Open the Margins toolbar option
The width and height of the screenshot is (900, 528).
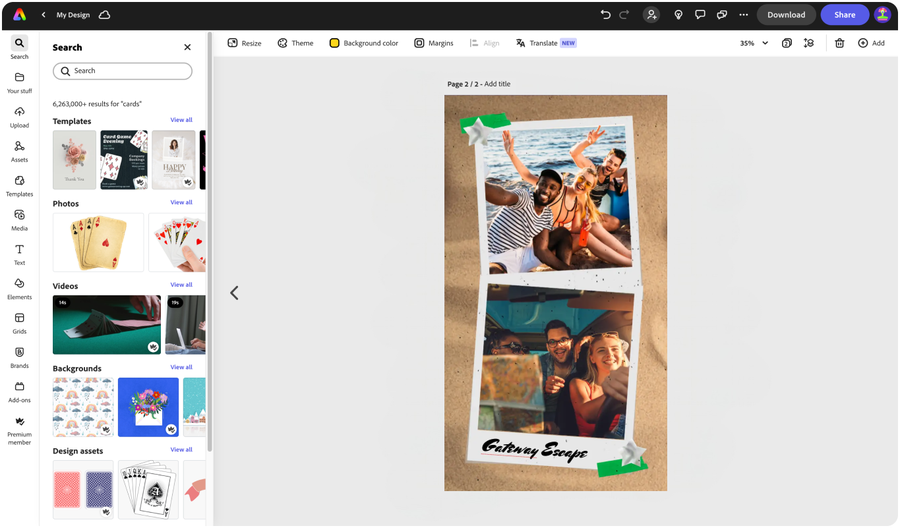[x=434, y=43]
